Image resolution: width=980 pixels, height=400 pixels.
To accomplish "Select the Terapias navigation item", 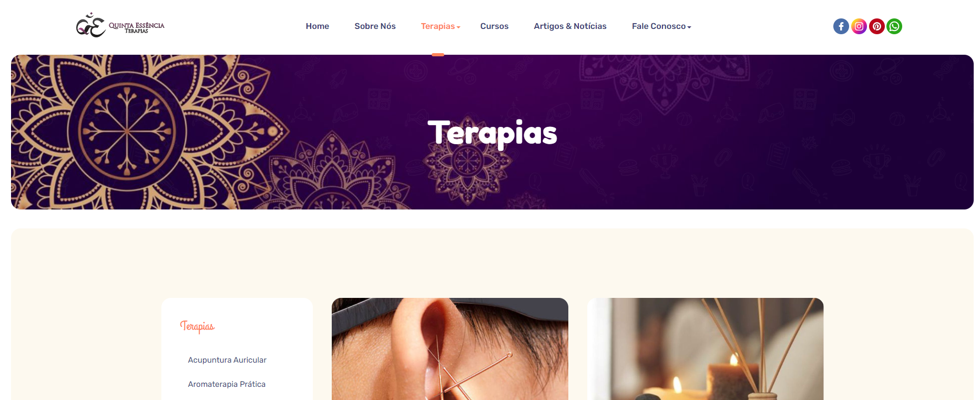I will pos(437,26).
